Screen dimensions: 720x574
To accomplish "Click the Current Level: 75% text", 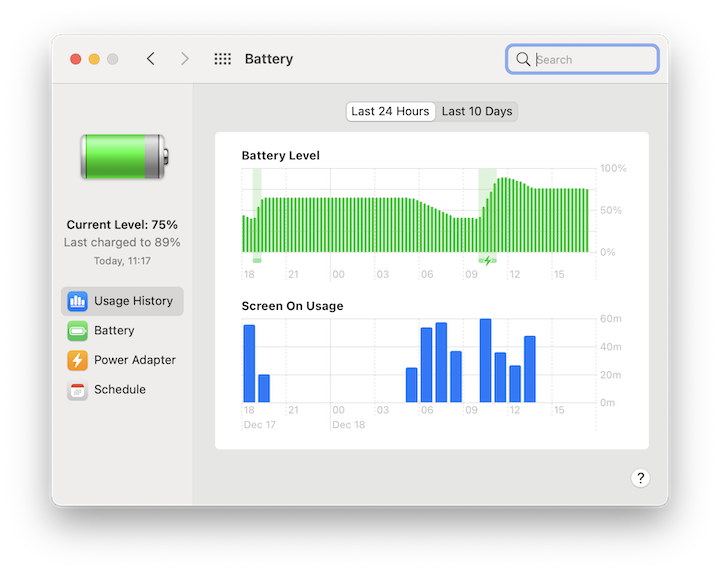I will click(x=122, y=225).
